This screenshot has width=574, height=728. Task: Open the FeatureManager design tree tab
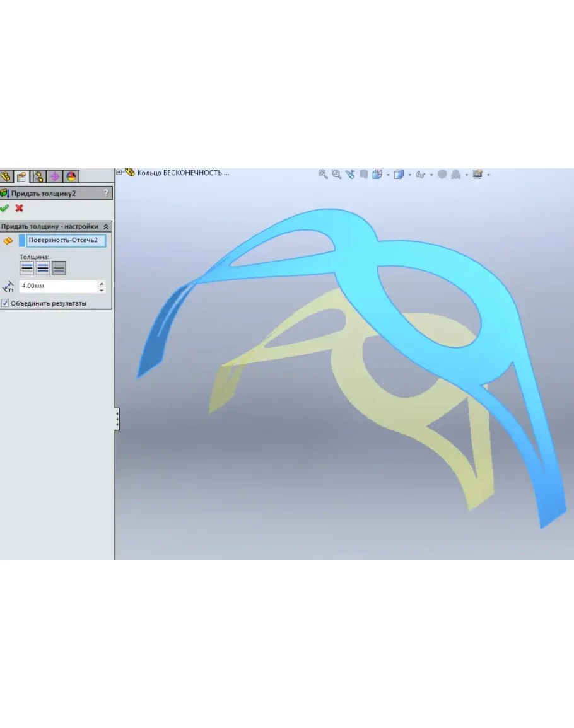[x=6, y=176]
